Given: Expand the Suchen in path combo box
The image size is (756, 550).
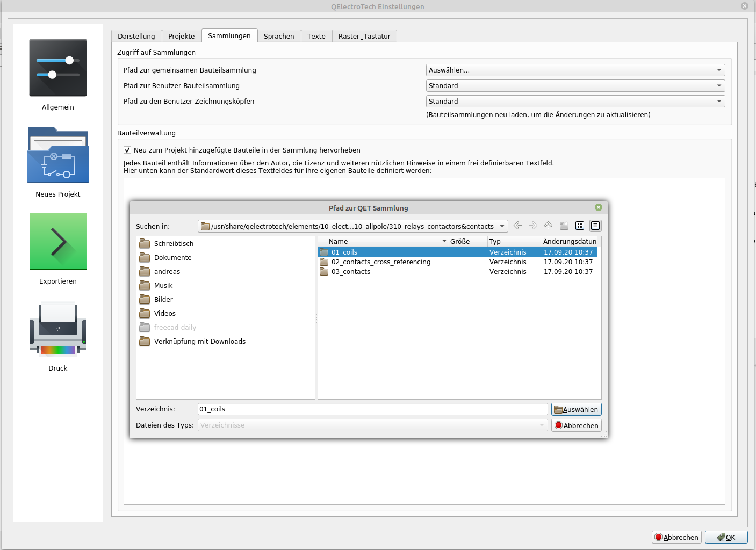Looking at the screenshot, I should pyautogui.click(x=502, y=226).
